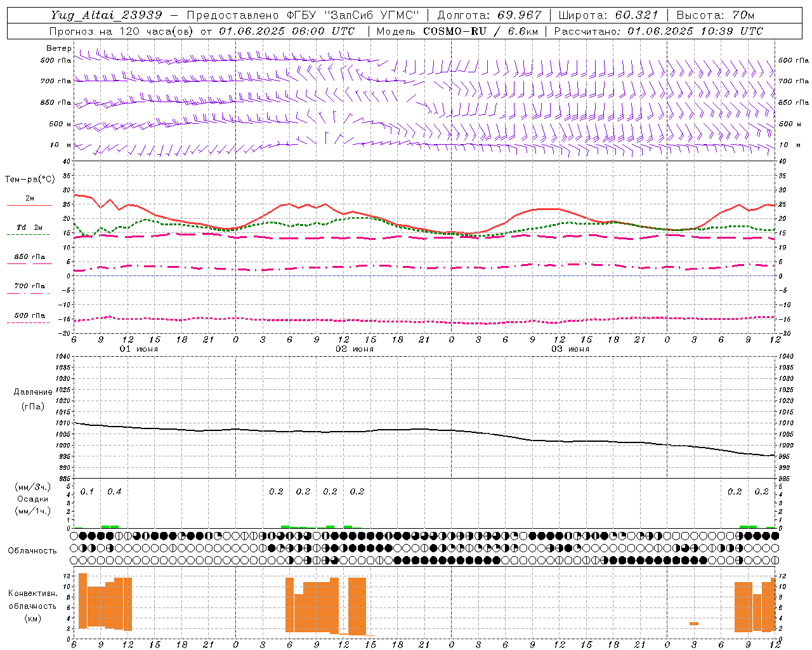
Task: Click the Рассчитано: 01.06.2025 10:39 UTC timestamp
Action: [658, 31]
